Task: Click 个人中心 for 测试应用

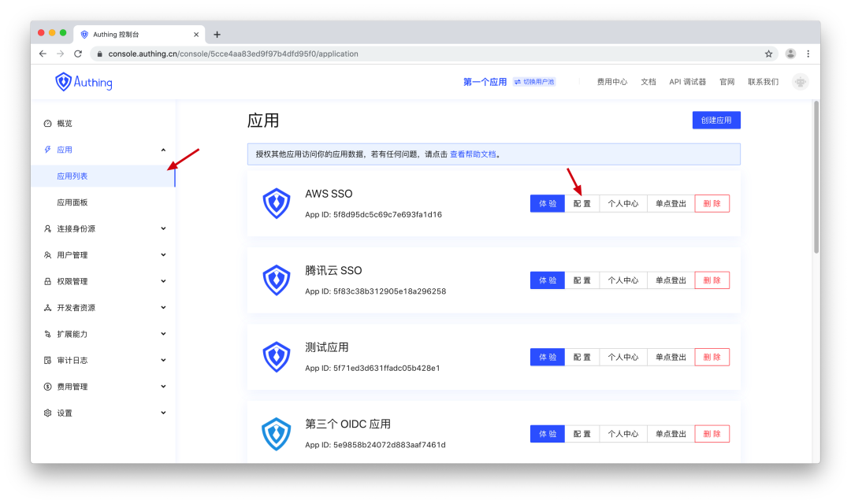Action: pos(623,357)
